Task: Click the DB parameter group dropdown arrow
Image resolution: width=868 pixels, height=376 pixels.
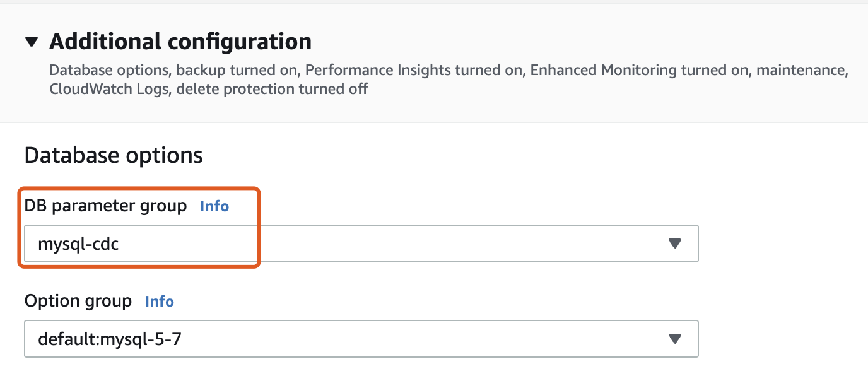Action: pos(675,244)
